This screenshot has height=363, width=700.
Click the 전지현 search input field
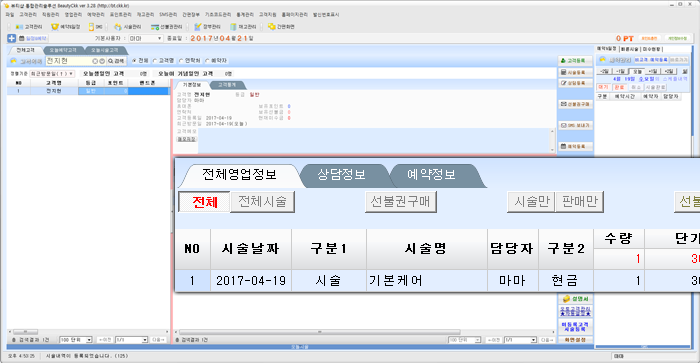point(69,61)
